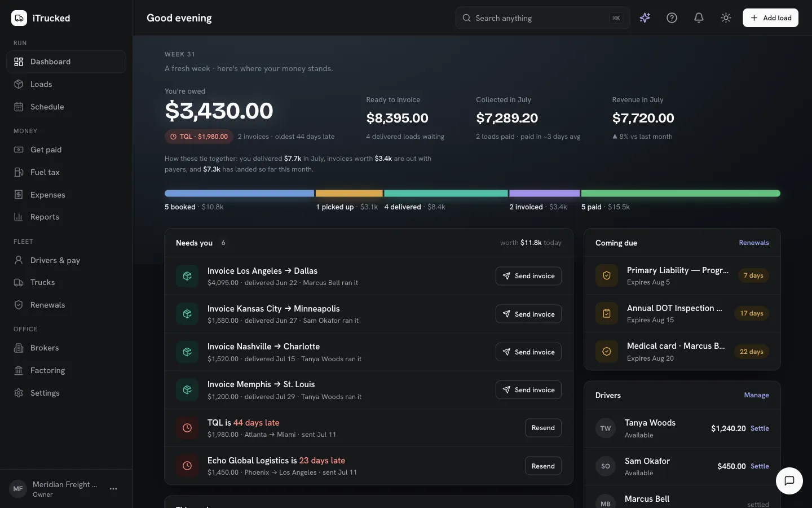Click the green paid pipeline segment

(x=681, y=193)
